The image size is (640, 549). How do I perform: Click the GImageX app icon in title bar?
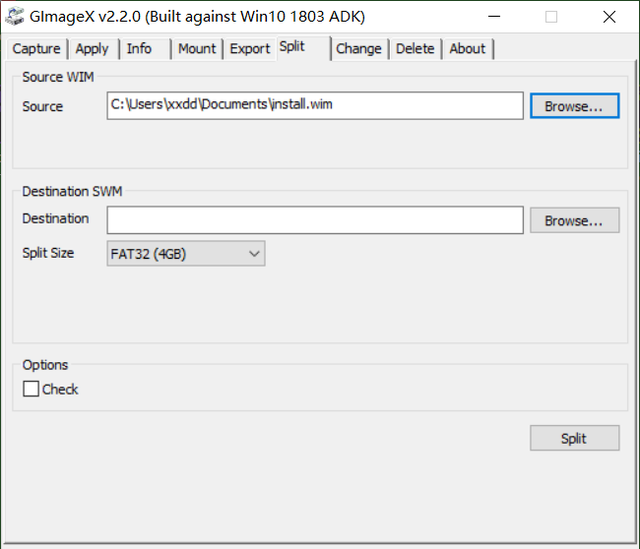[15, 16]
